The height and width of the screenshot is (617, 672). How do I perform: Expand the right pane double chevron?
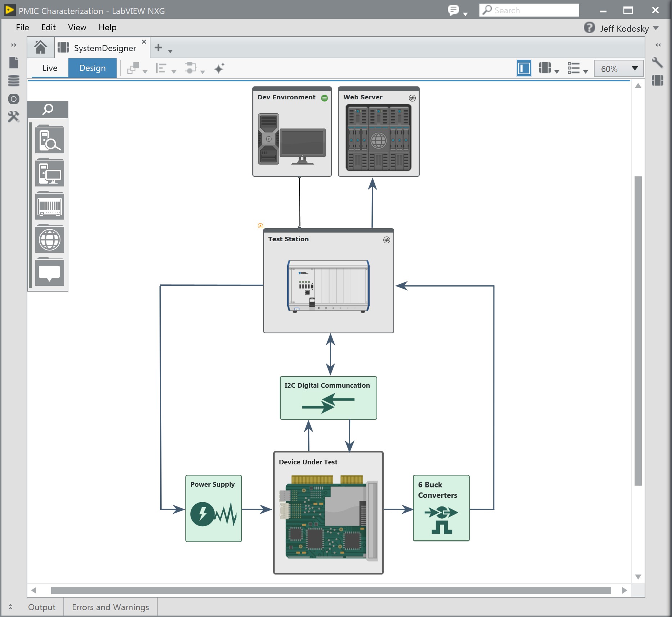[x=658, y=45]
